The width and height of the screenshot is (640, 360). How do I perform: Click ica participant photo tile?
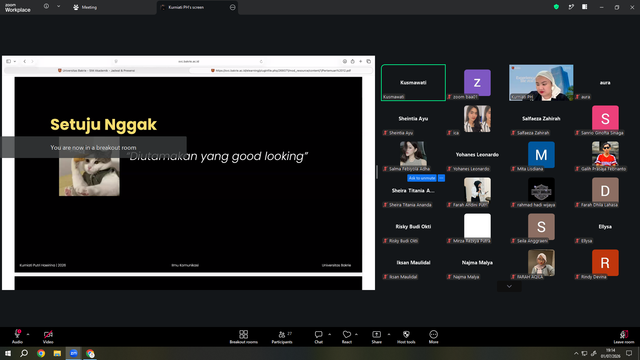(477, 118)
